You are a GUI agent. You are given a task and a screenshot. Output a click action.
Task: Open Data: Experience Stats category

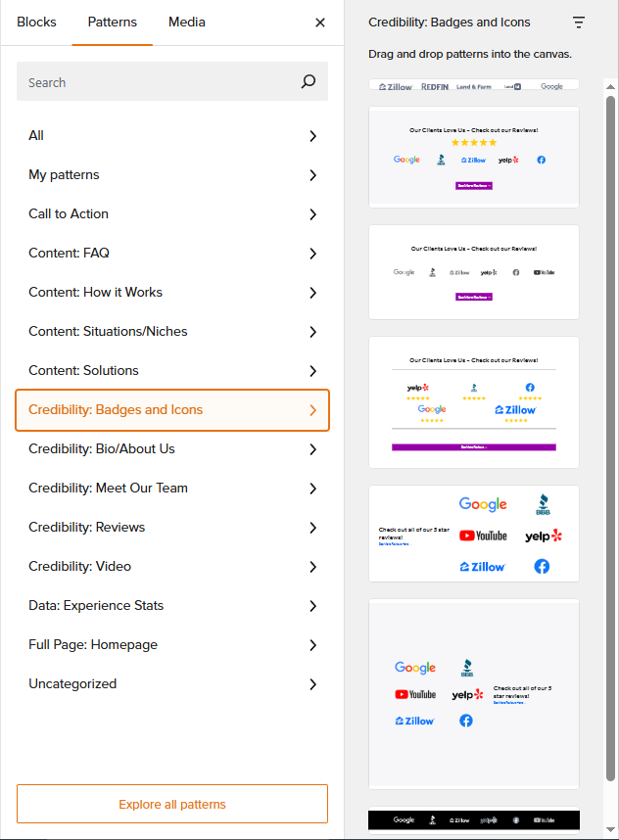coord(172,606)
